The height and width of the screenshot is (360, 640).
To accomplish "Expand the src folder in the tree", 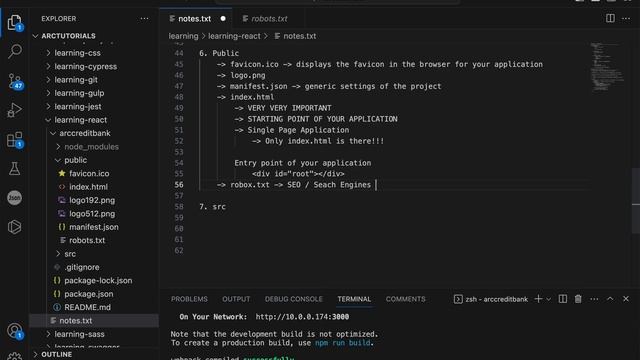I will [93, 254].
